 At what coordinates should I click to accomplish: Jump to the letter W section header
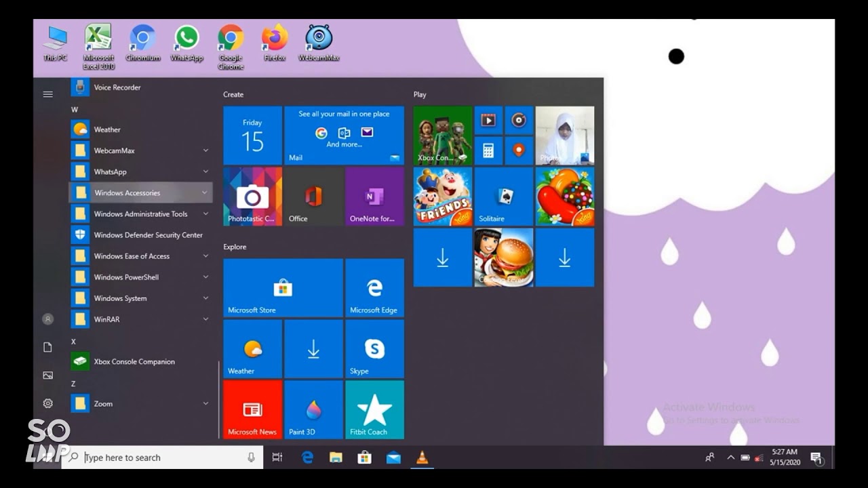[75, 109]
